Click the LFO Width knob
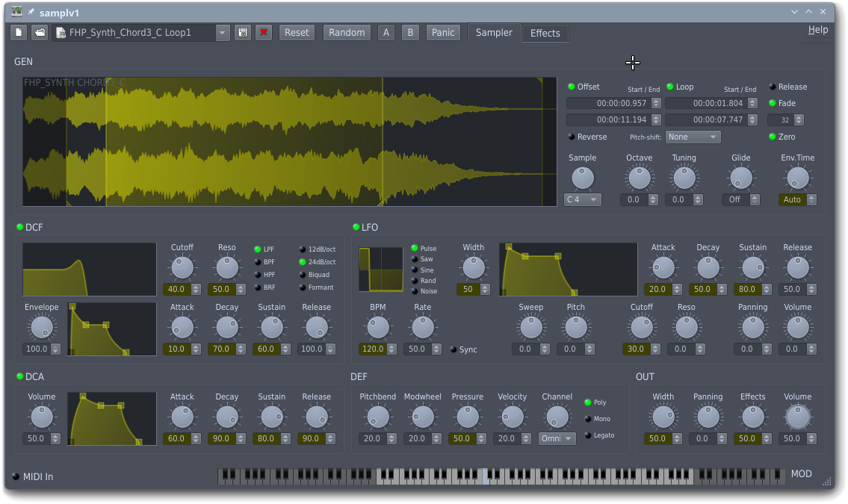 click(x=474, y=267)
